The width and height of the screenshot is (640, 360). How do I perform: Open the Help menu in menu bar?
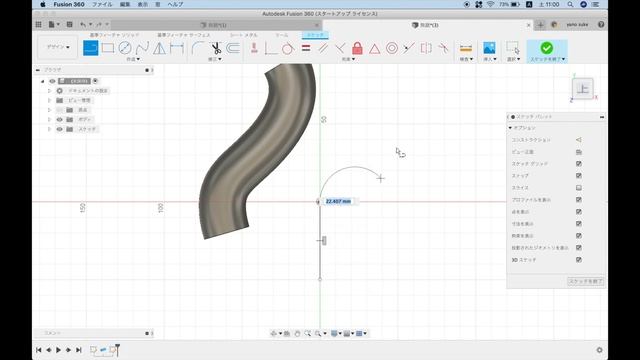pyautogui.click(x=175, y=4)
